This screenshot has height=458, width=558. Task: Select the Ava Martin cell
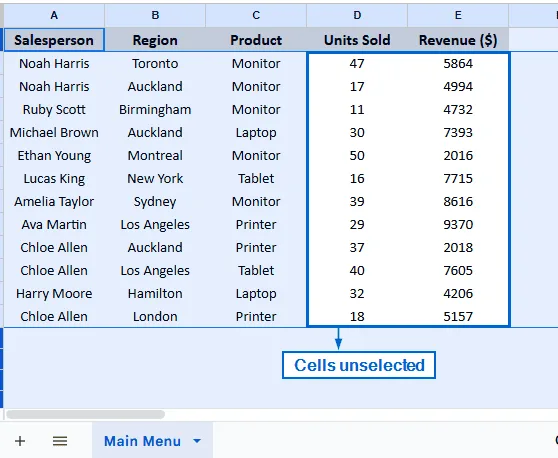click(x=54, y=225)
